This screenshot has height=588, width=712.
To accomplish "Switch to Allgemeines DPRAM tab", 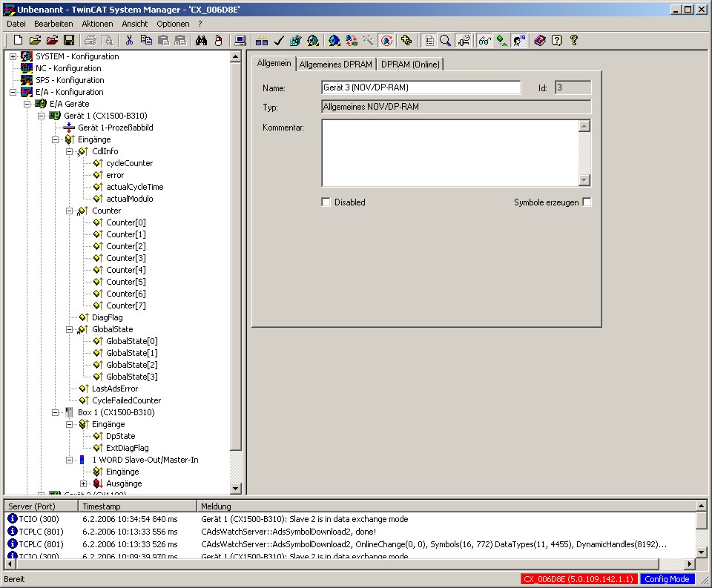I will pos(335,65).
